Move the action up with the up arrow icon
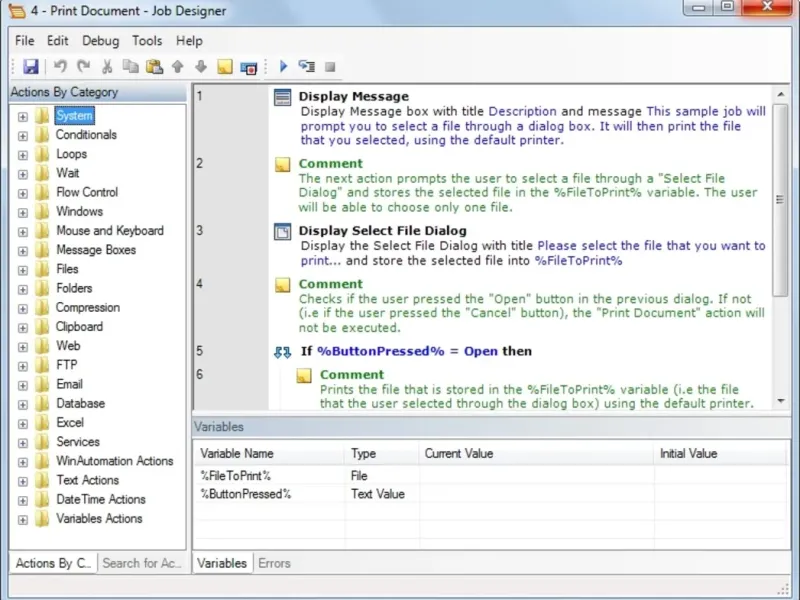800x600 pixels. pos(177,67)
